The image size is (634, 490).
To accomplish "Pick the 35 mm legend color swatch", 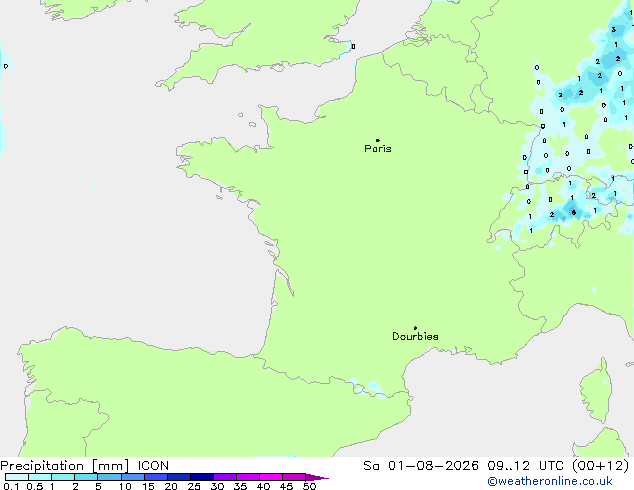I will click(247, 477).
